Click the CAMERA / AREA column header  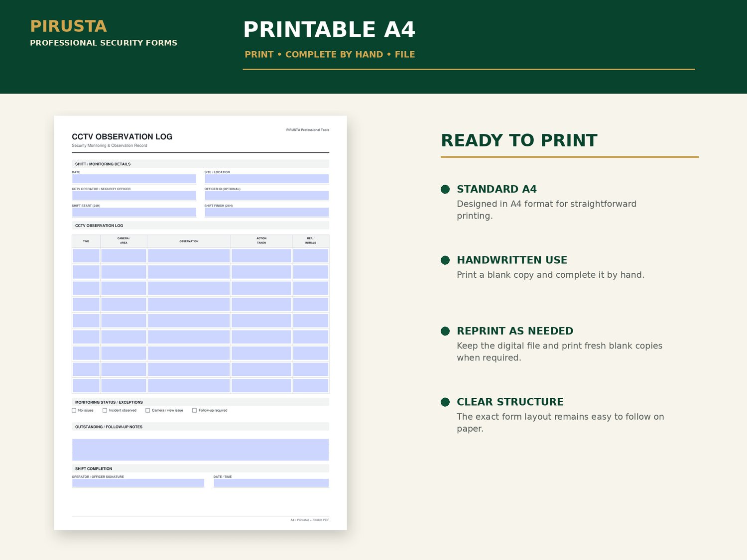click(x=124, y=241)
